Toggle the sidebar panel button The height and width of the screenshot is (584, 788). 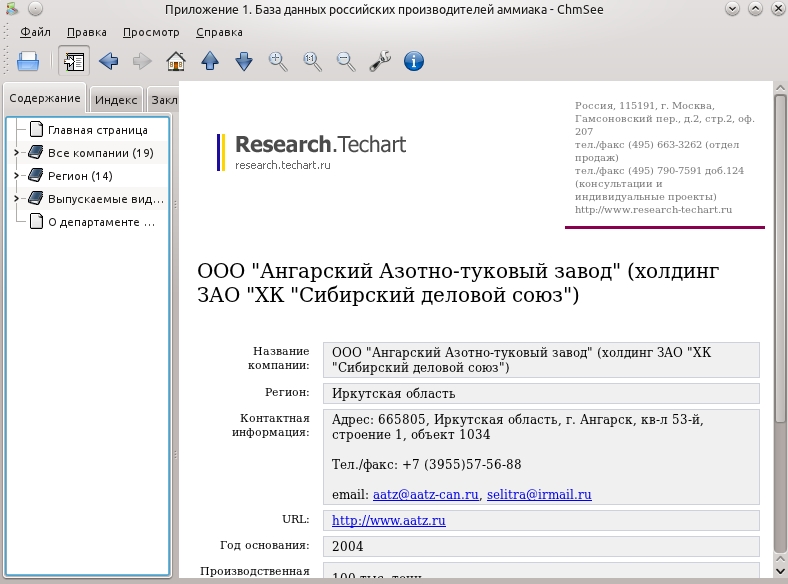(x=74, y=61)
